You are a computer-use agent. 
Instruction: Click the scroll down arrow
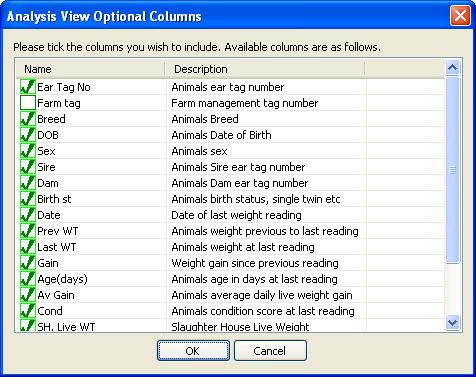point(453,322)
